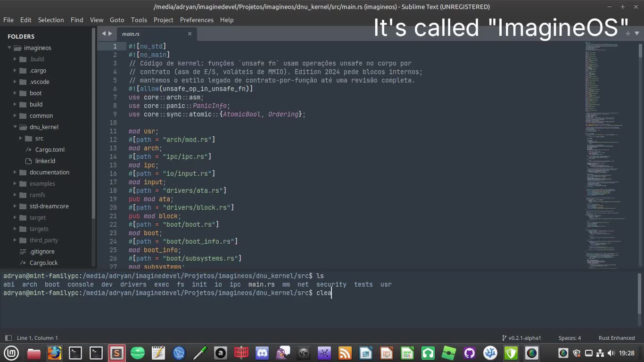The image size is (644, 362).
Task: Expand the .build folder
Action: (15, 59)
